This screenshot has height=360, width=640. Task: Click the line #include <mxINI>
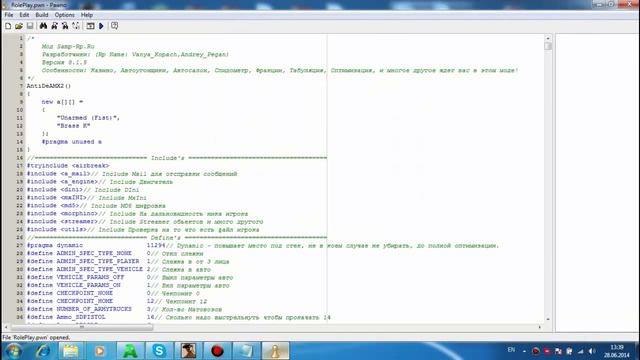coord(87,198)
